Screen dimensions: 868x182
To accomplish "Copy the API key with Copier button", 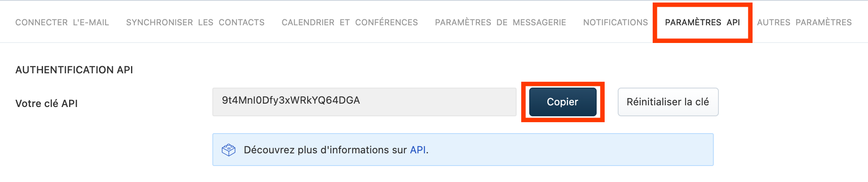I will tap(563, 102).
